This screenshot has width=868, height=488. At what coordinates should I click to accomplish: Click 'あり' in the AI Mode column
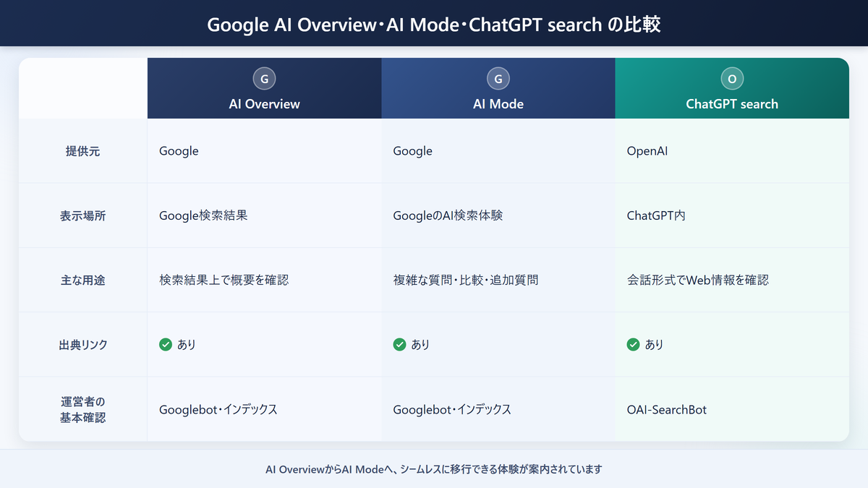click(420, 345)
